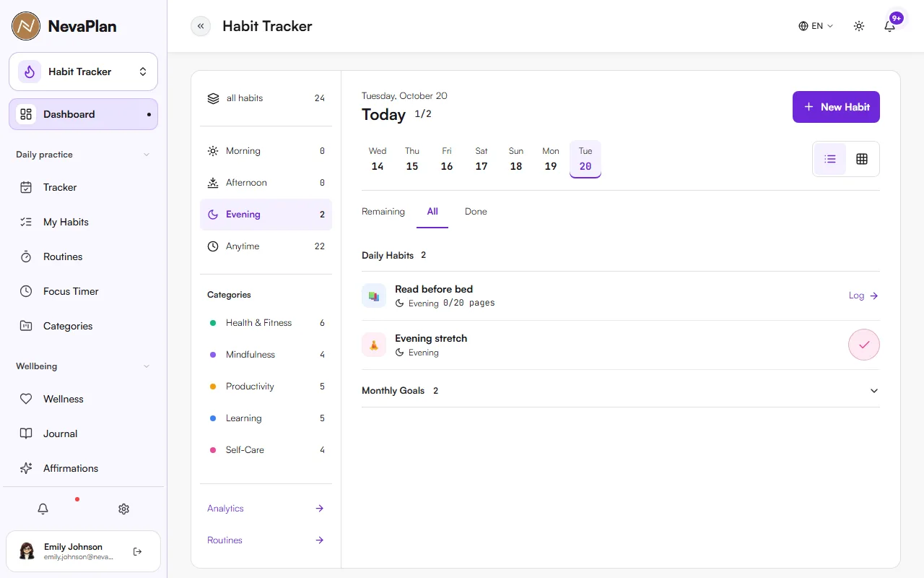Select Wed 14 in date strip
The height and width of the screenshot is (578, 924).
(378, 159)
